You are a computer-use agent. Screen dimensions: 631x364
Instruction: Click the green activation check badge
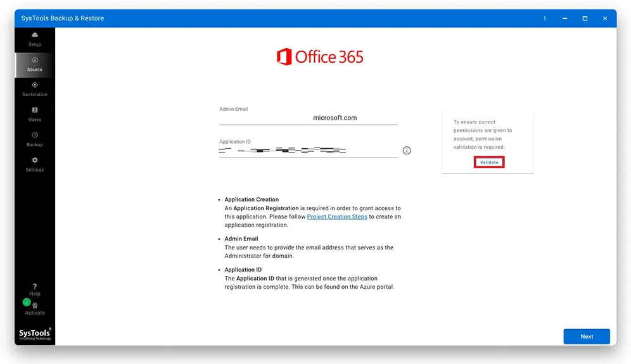[27, 302]
